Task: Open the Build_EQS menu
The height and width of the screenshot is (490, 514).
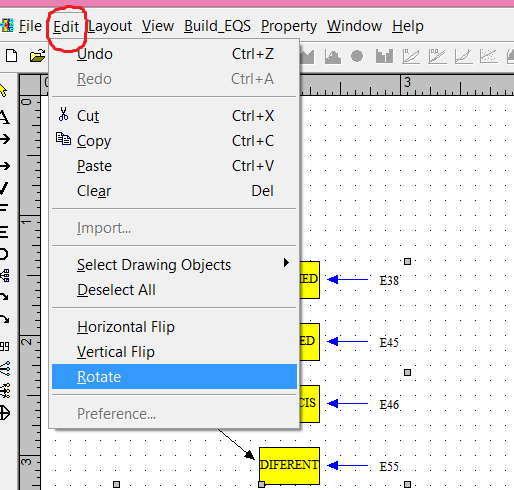Action: [x=217, y=26]
